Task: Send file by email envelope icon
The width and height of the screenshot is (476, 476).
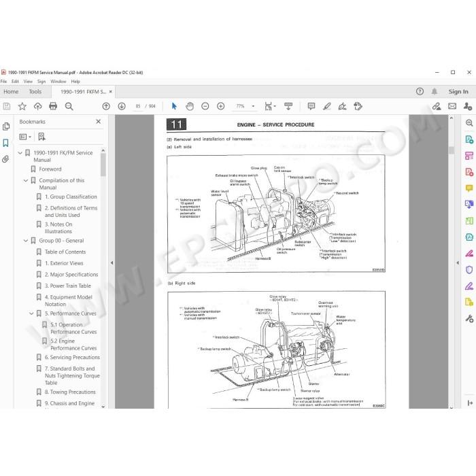Action: [452, 106]
